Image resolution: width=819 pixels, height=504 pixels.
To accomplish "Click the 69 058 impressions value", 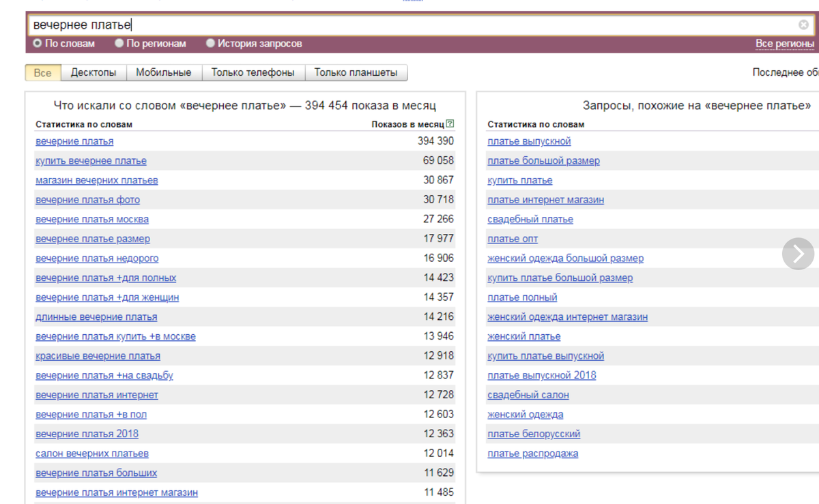I will click(x=438, y=161).
